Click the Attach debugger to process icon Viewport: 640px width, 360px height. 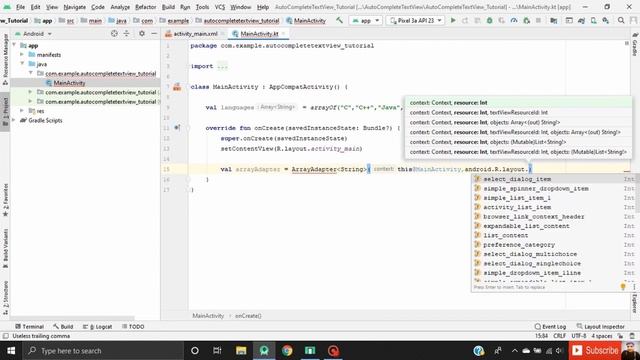(527, 20)
